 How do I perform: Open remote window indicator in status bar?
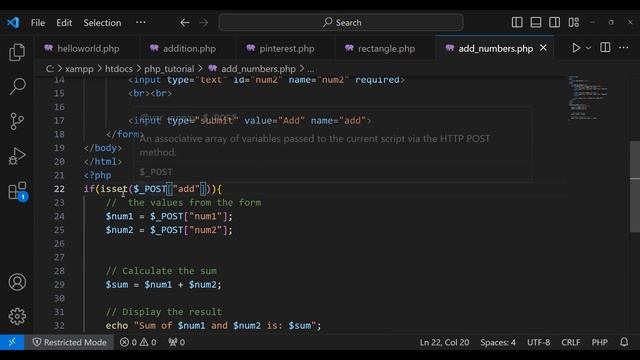click(12, 342)
